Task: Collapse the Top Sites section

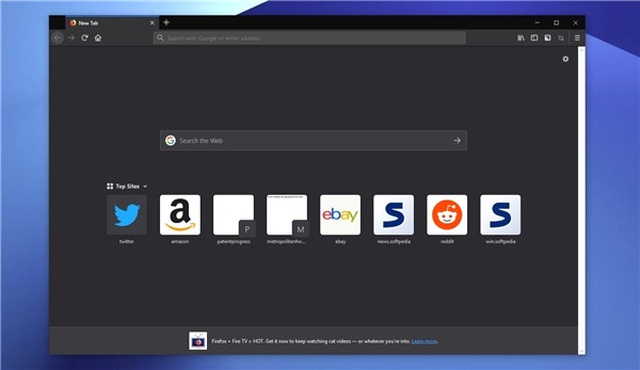Action: [x=145, y=186]
